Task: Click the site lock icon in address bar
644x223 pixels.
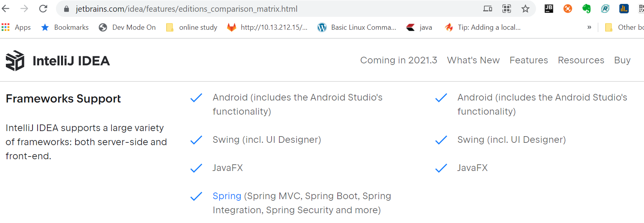Action: coord(67,9)
